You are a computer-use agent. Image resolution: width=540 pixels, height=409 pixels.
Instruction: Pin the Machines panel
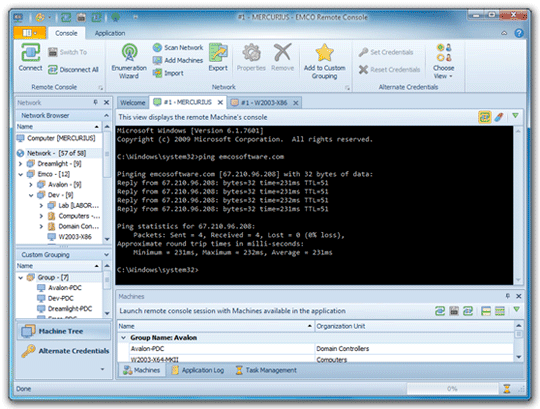(507, 296)
